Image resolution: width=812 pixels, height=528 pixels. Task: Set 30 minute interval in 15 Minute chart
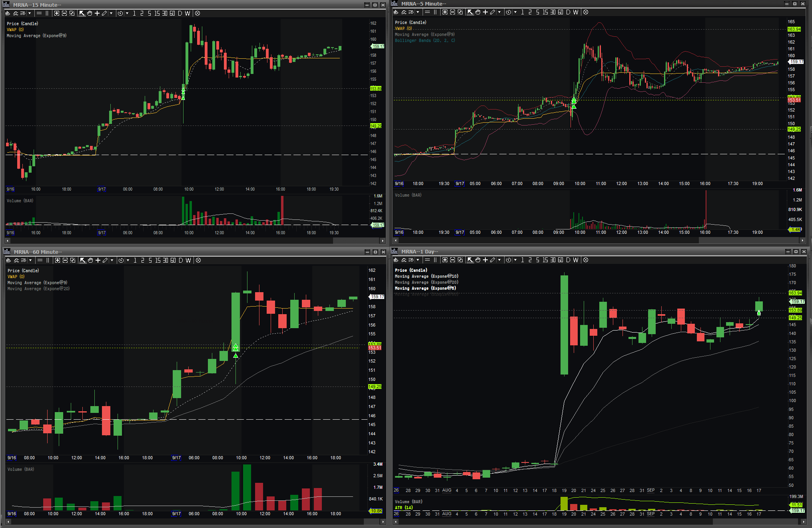(x=165, y=13)
